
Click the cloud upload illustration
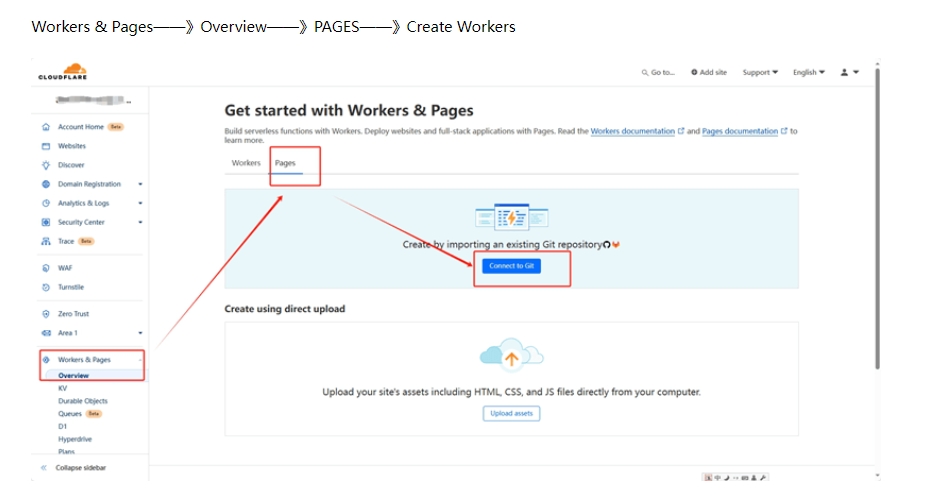512,353
